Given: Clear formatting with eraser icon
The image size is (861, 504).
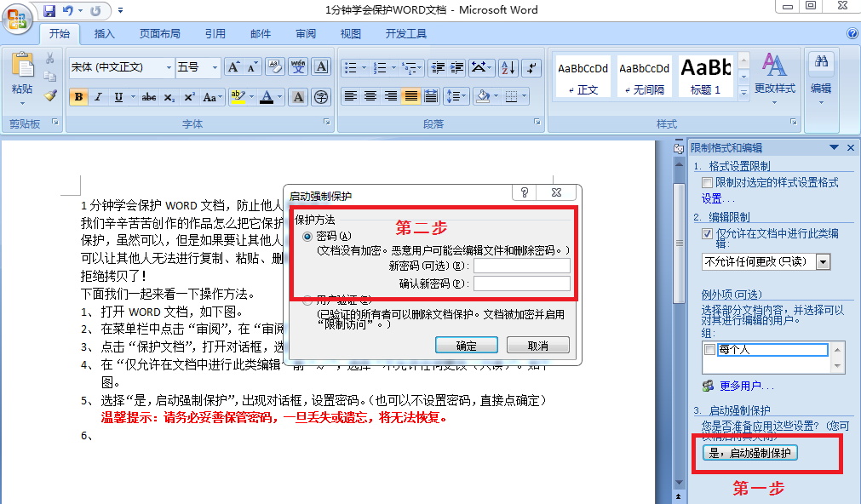Looking at the screenshot, I should (275, 67).
